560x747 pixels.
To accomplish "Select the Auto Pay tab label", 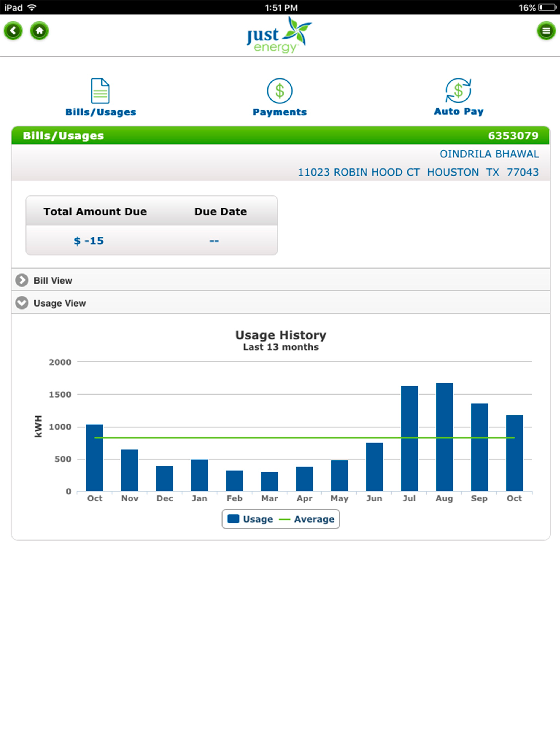I will (459, 112).
